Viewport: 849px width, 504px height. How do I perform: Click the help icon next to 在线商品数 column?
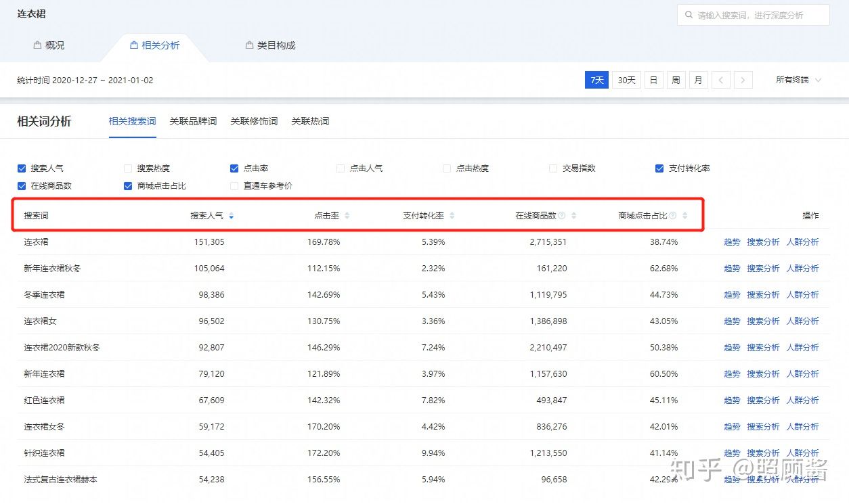click(561, 215)
